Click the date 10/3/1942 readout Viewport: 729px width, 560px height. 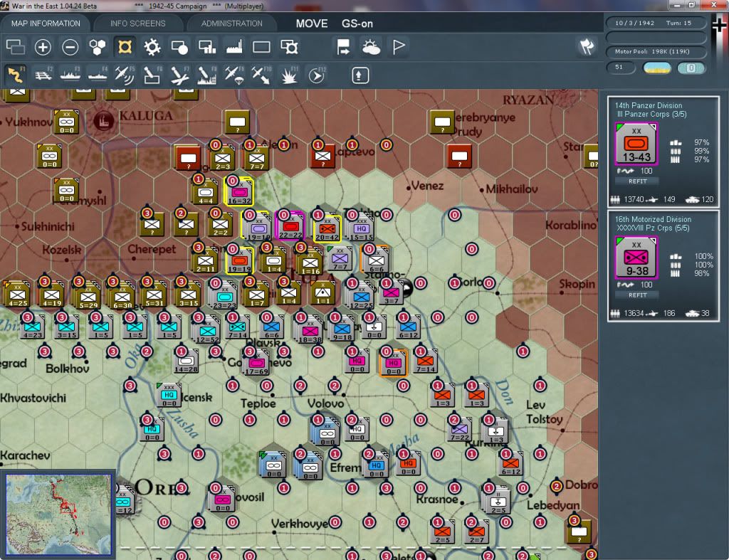pos(634,23)
